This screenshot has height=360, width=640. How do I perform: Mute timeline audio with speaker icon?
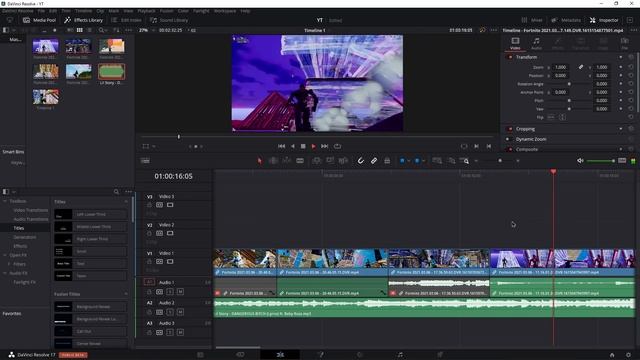click(x=580, y=161)
